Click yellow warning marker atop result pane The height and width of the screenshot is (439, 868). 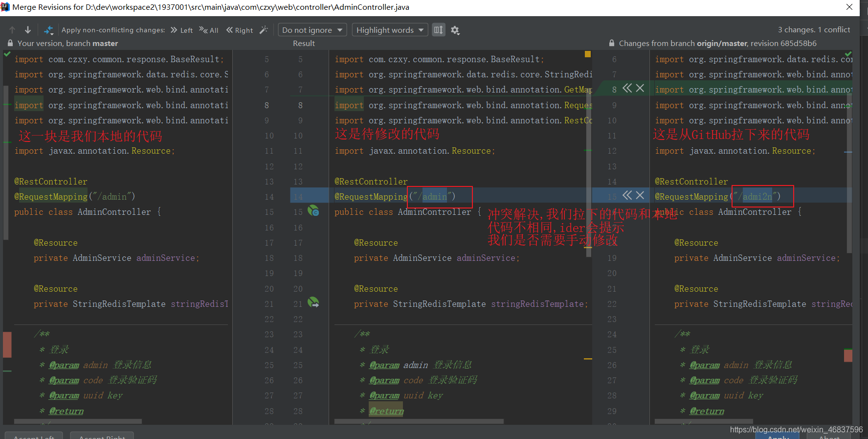point(588,54)
